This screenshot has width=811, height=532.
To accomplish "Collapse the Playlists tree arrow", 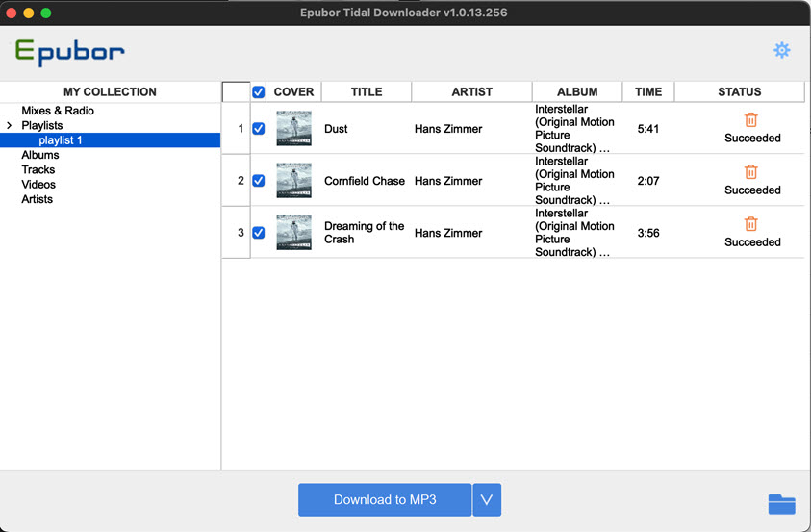I will click(x=9, y=126).
